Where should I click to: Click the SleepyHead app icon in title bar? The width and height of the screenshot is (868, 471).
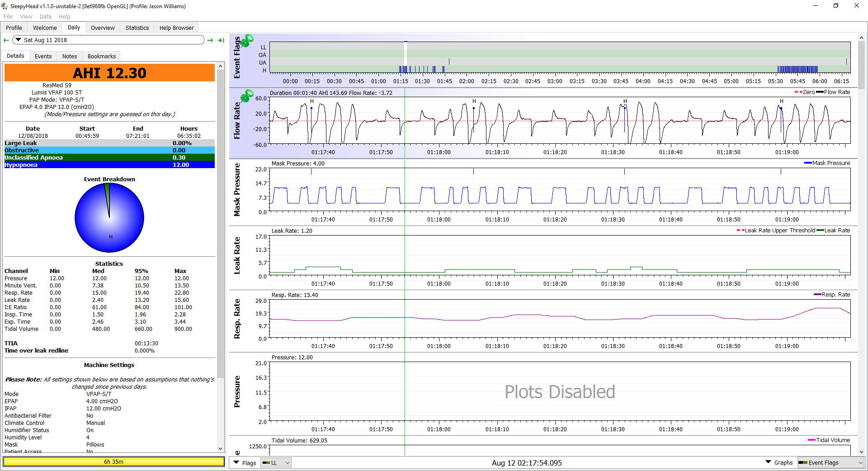coord(5,6)
